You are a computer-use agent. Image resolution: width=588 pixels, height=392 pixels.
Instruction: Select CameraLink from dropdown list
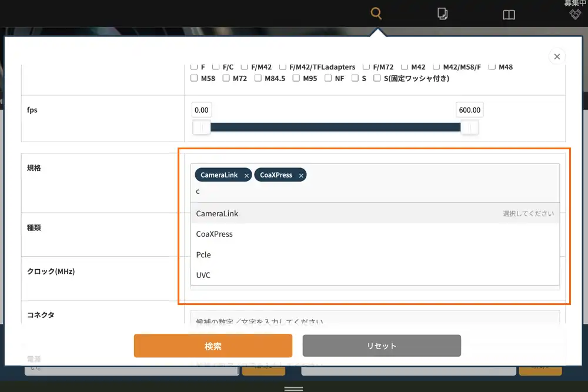point(218,214)
